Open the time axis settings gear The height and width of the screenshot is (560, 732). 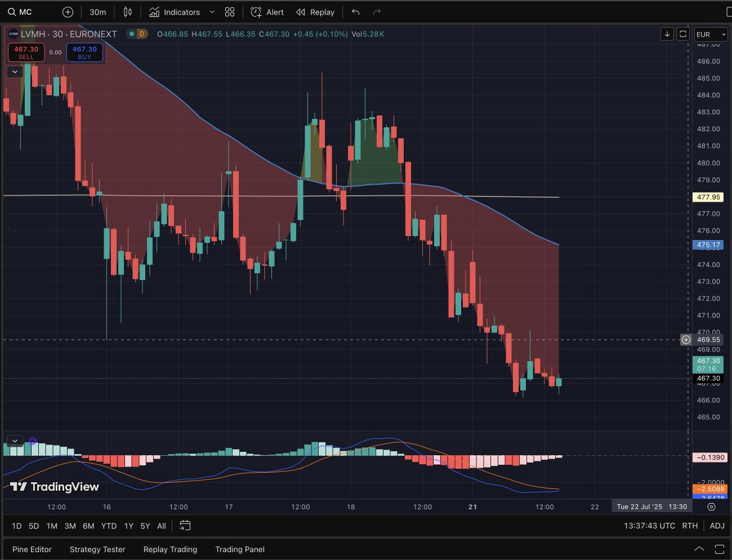[x=711, y=507]
